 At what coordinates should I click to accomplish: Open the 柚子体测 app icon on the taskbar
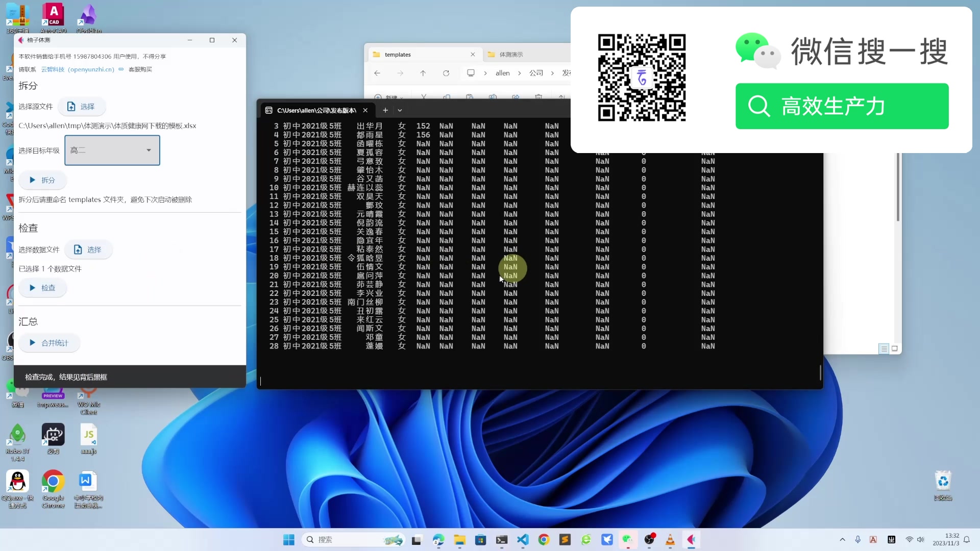pyautogui.click(x=691, y=540)
